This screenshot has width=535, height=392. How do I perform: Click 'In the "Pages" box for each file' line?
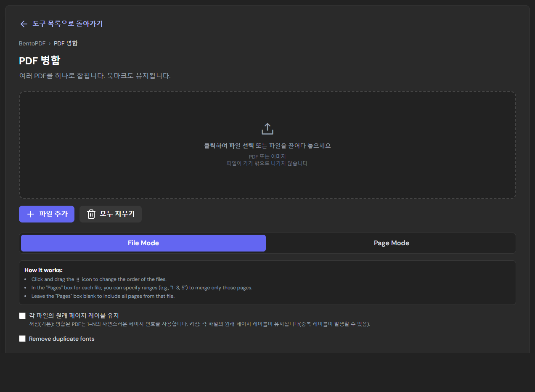(x=142, y=288)
